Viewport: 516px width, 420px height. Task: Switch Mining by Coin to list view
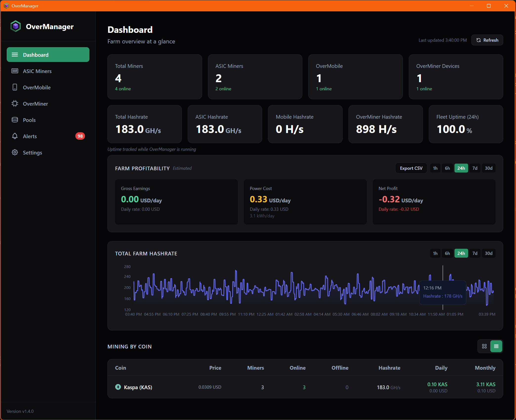[496, 346]
